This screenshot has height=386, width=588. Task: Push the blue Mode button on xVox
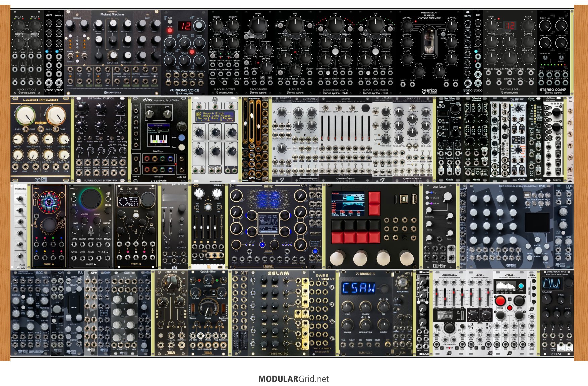[x=182, y=137]
